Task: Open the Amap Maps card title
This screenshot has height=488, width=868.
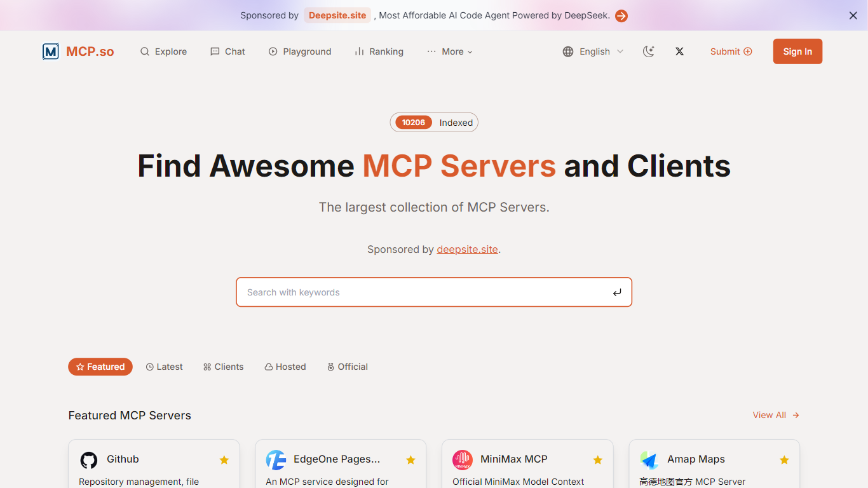Action: pyautogui.click(x=696, y=459)
